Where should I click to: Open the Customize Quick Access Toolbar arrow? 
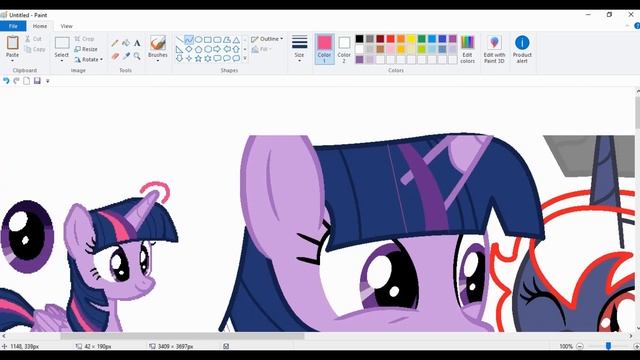(x=48, y=81)
